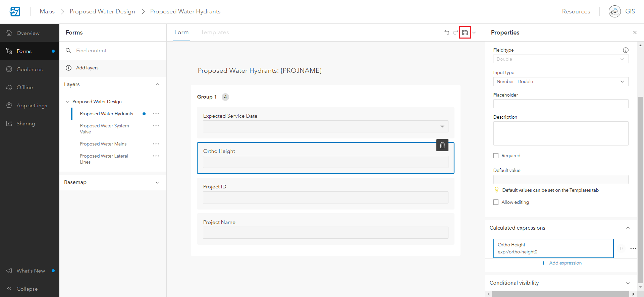The width and height of the screenshot is (644, 297).
Task: Open What's New announcements
Action: pyautogui.click(x=30, y=271)
